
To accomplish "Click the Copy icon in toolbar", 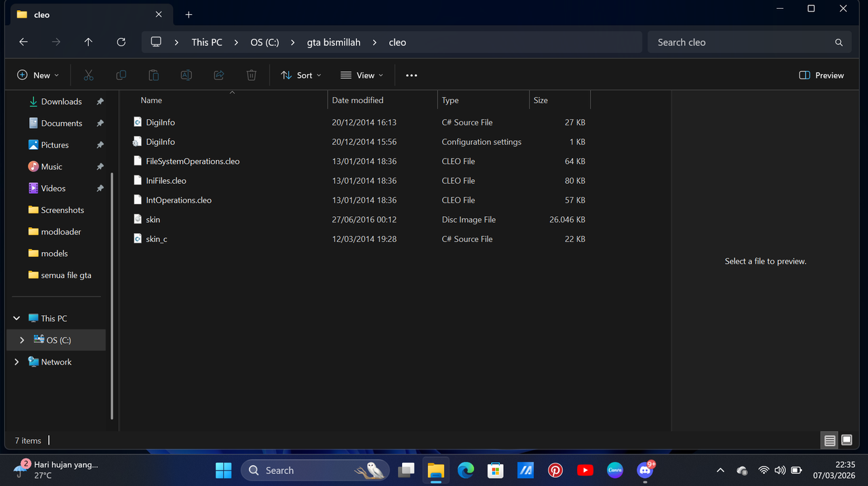I will click(x=121, y=75).
